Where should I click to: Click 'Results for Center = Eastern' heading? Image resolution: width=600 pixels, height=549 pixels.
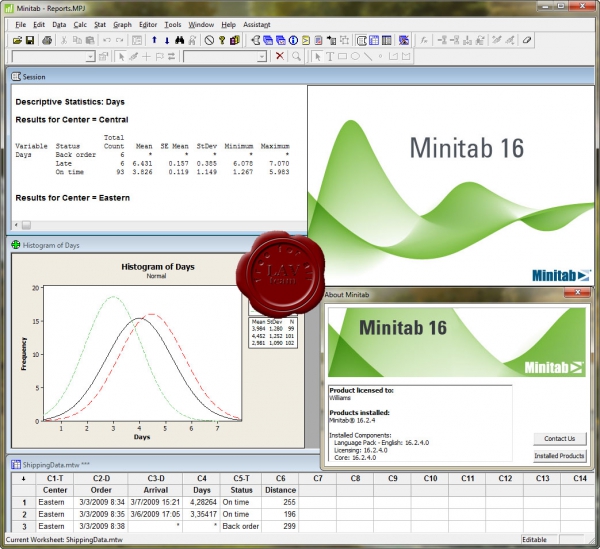coord(73,198)
